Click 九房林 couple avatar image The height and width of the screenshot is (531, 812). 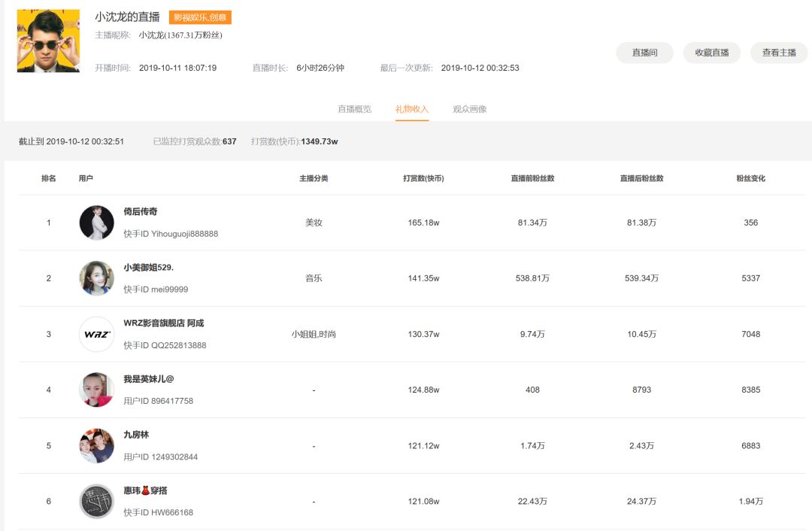95,445
